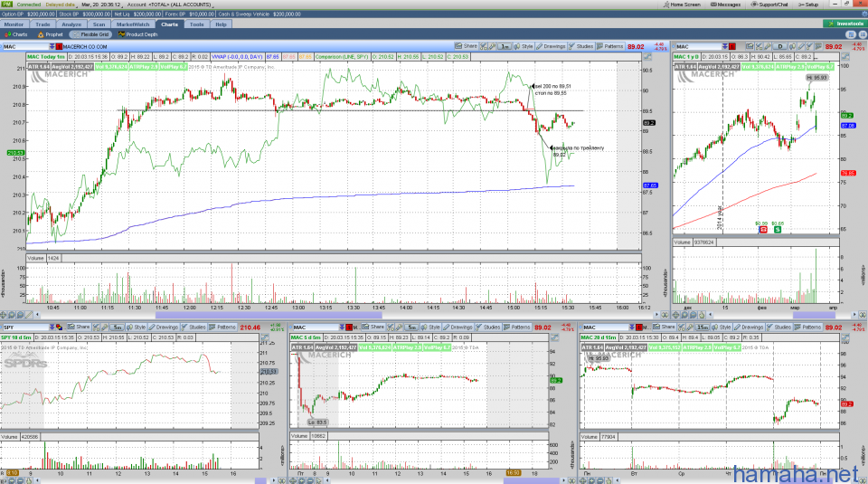The image size is (868, 484).
Task: Open the Product Depth sub-tab
Action: coord(137,34)
